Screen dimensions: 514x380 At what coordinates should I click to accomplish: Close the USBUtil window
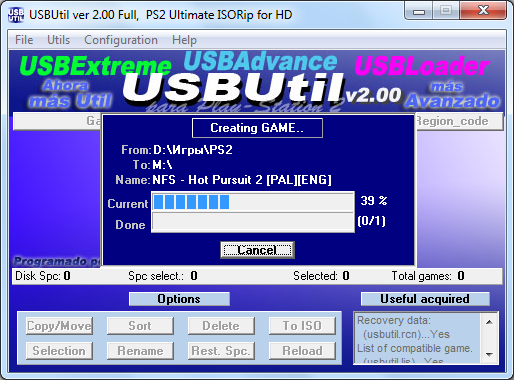(483, 11)
